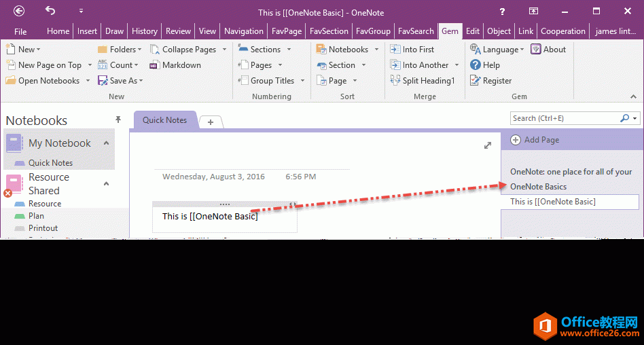Select the Resource section
The height and width of the screenshot is (345, 644).
pyautogui.click(x=45, y=204)
